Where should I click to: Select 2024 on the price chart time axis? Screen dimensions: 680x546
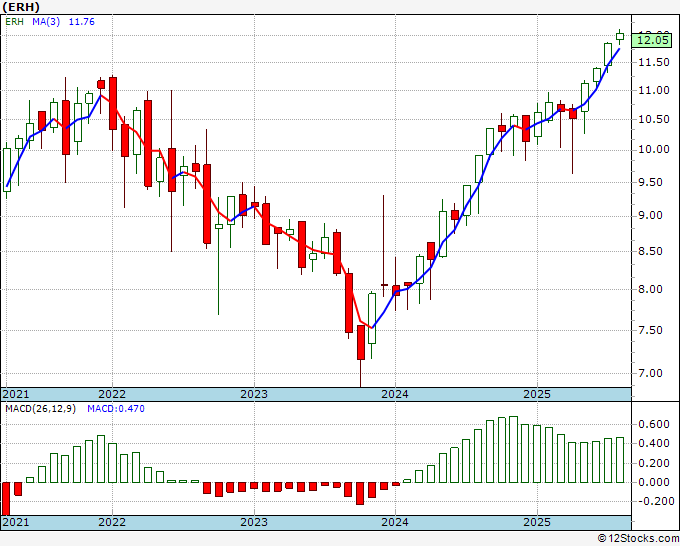tap(395, 394)
